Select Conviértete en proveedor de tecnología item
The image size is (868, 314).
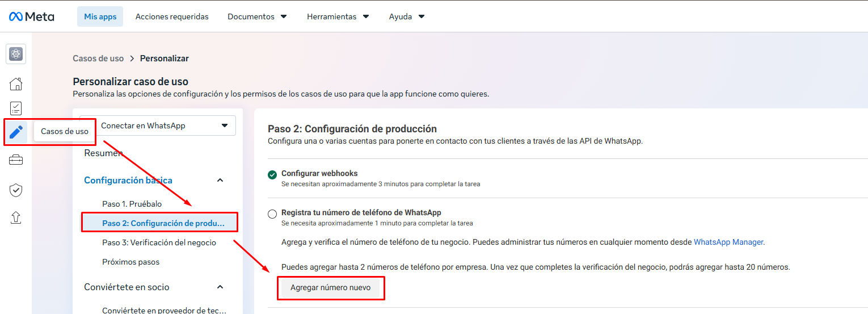tap(164, 310)
